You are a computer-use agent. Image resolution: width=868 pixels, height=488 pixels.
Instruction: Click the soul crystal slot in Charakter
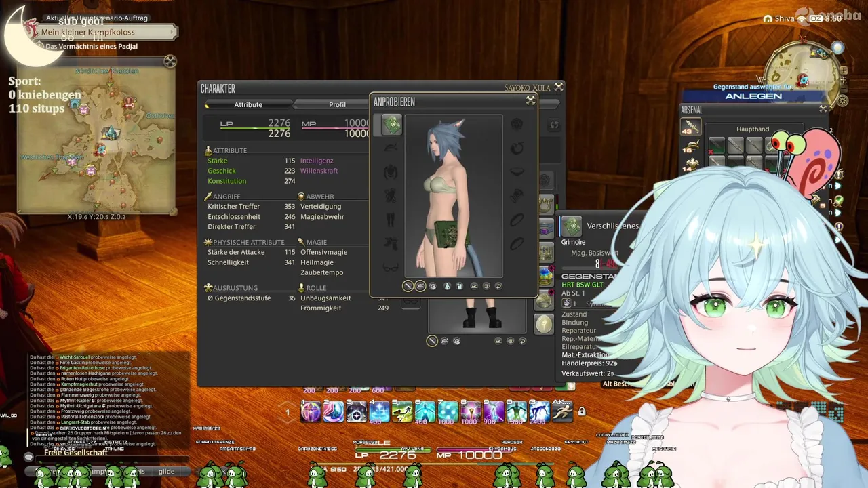(x=545, y=324)
